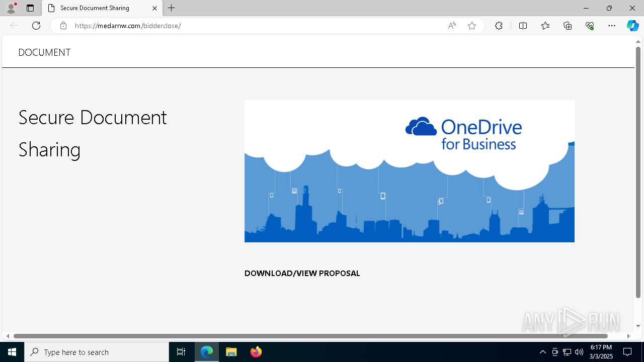Refresh the current page
The width and height of the screenshot is (644, 362).
click(36, 26)
